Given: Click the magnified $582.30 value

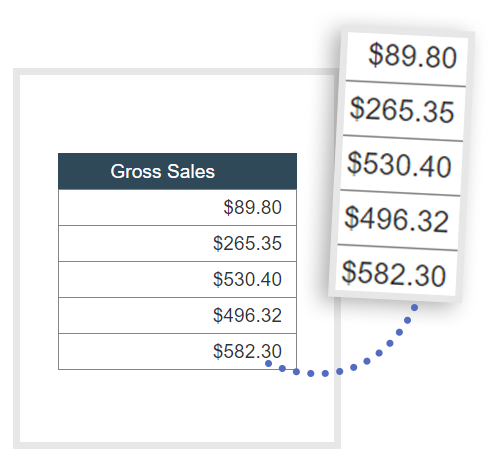Looking at the screenshot, I should (x=394, y=274).
